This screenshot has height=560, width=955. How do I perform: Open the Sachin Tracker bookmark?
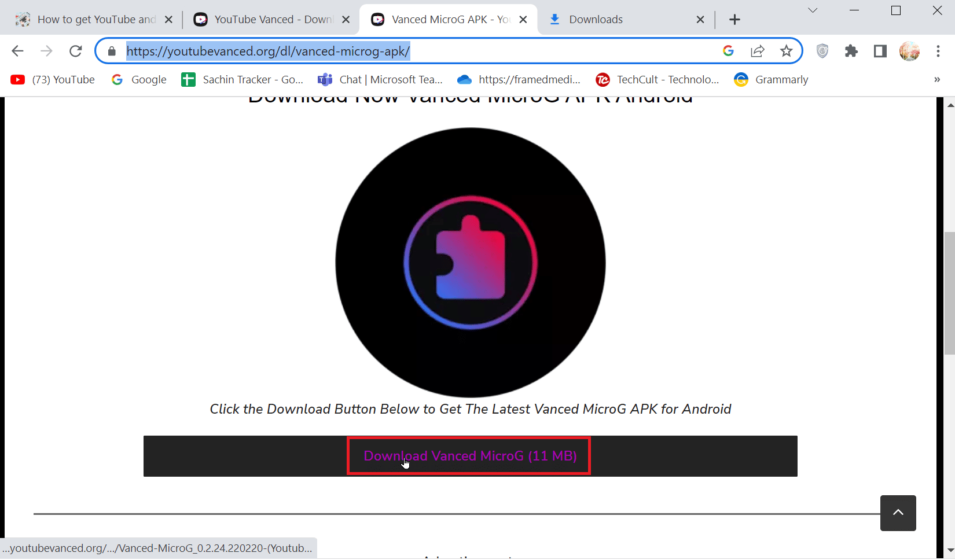[243, 80]
